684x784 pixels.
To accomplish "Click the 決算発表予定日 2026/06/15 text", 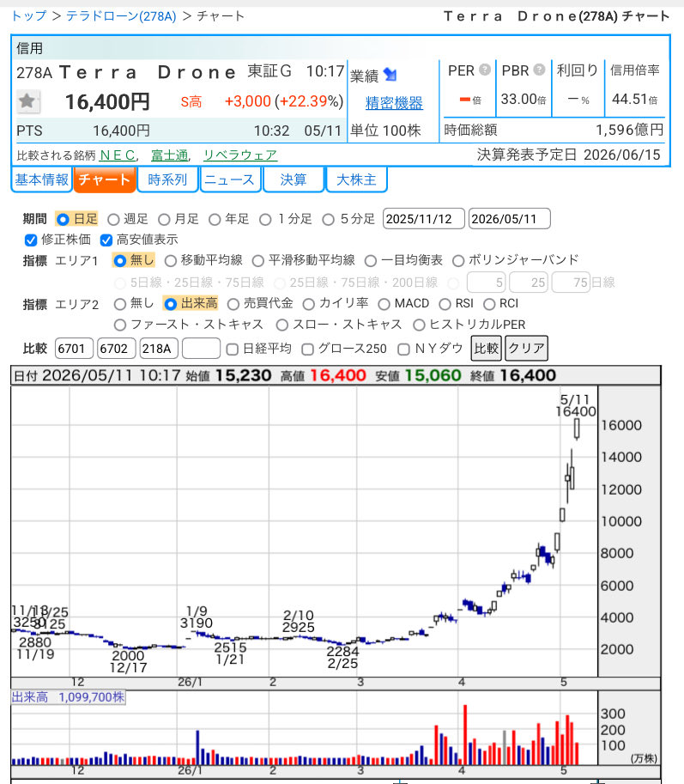I will coord(569,155).
